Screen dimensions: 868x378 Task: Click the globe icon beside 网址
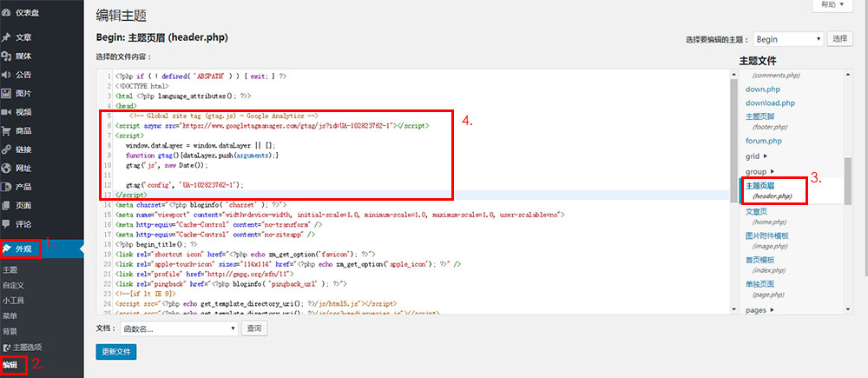(x=7, y=169)
